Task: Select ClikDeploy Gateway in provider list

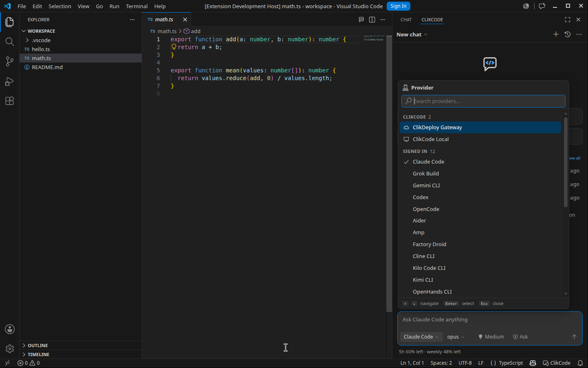Action: click(x=480, y=128)
